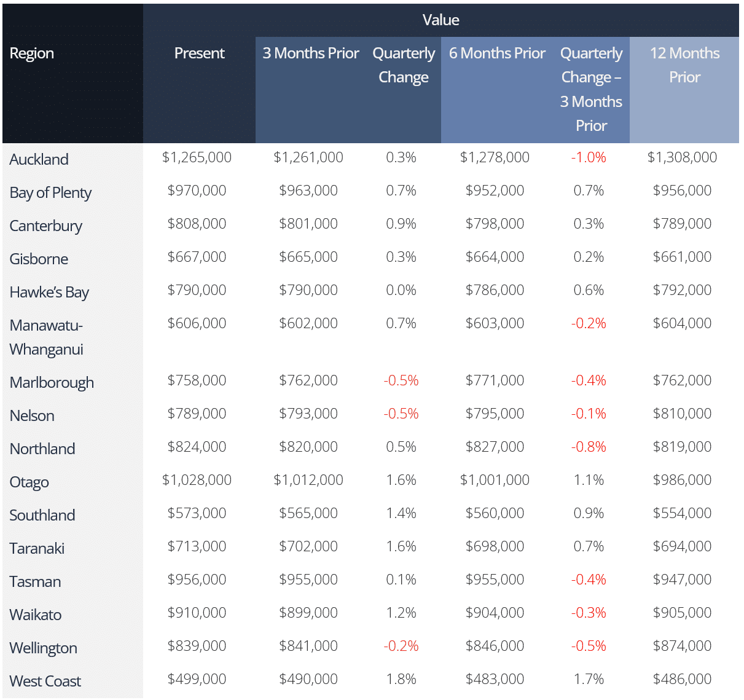The image size is (744, 700).
Task: Click the Value header at top
Action: 441,20
